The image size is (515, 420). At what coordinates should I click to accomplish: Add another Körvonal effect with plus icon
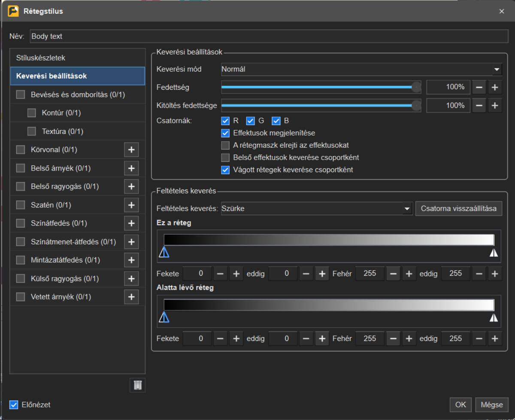131,150
